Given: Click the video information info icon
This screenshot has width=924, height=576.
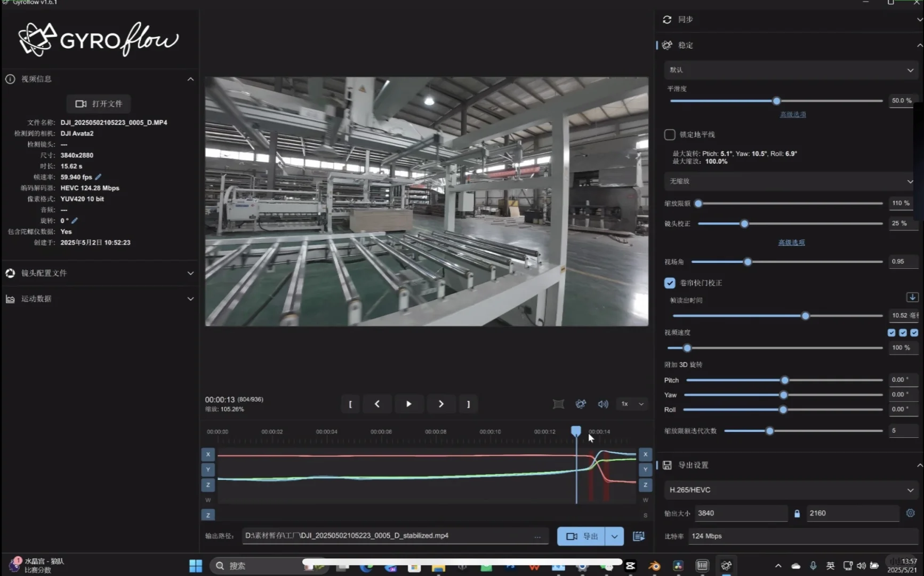Looking at the screenshot, I should click(10, 79).
